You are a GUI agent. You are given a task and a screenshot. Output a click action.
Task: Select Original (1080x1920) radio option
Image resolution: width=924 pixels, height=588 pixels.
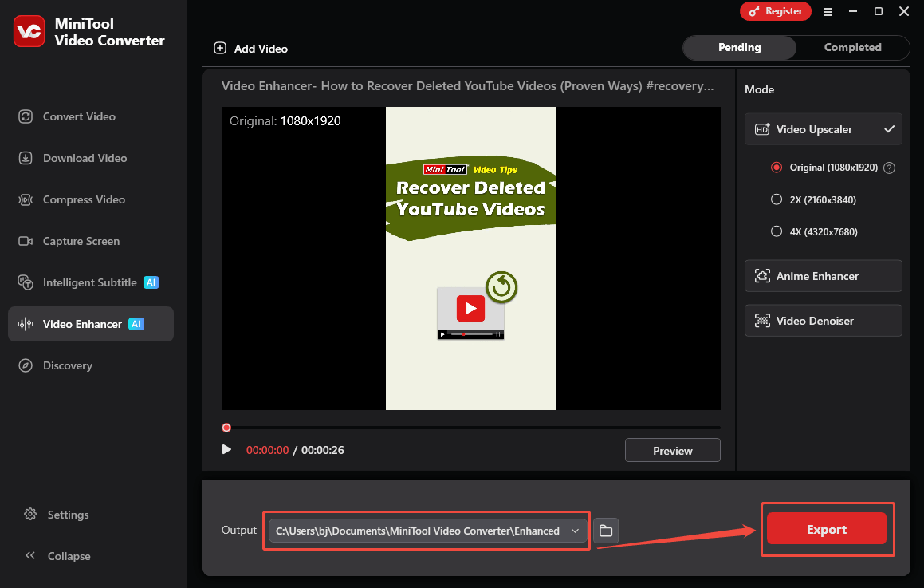point(777,168)
